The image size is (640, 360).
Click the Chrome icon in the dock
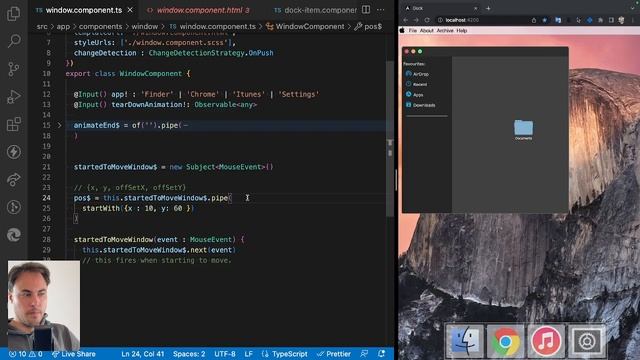point(505,341)
